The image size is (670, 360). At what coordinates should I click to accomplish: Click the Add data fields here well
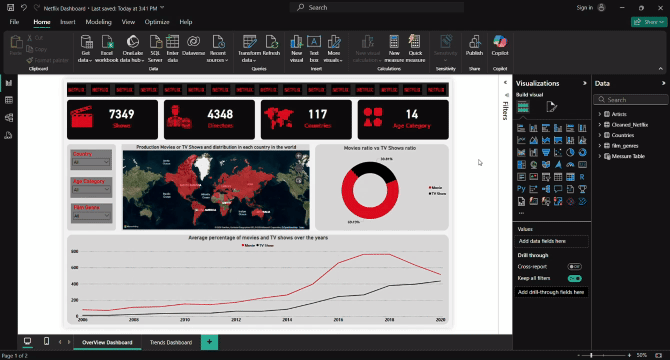(551, 241)
